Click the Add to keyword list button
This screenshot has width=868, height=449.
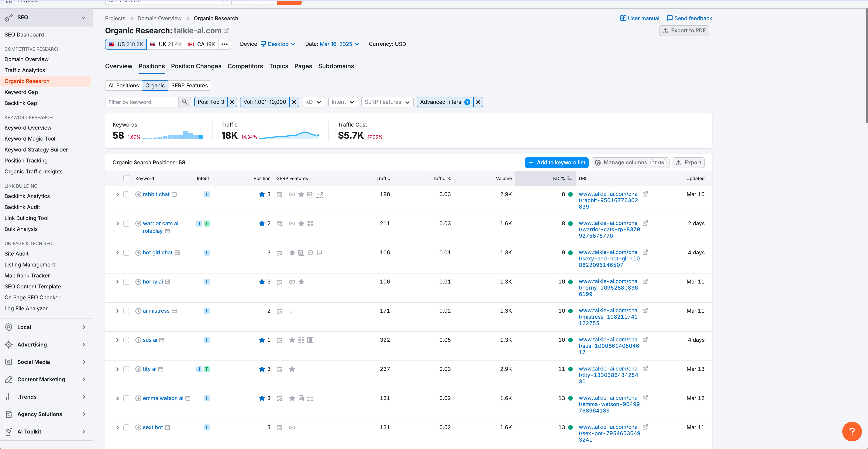pos(557,162)
